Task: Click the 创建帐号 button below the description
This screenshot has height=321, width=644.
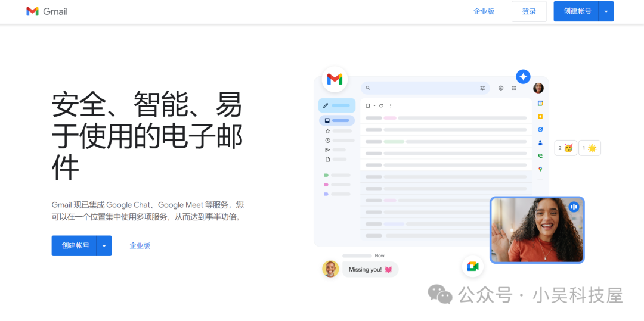Action: [x=75, y=245]
